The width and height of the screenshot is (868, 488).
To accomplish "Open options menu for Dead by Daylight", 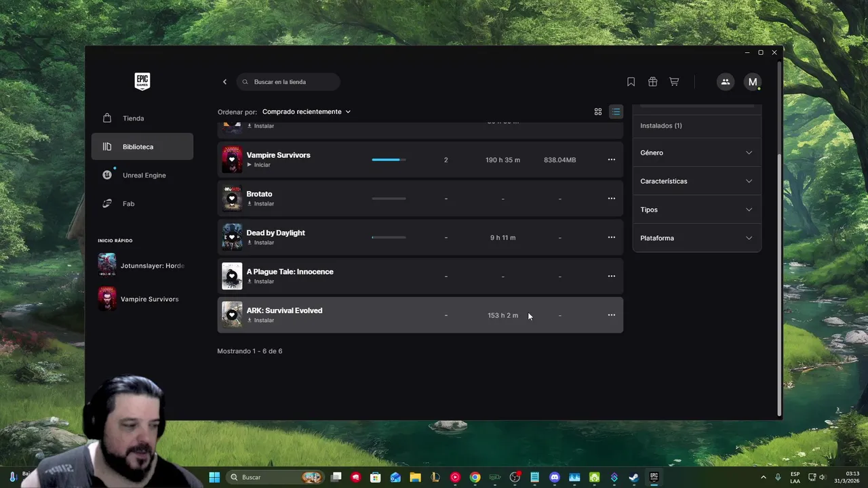I will [x=612, y=237].
